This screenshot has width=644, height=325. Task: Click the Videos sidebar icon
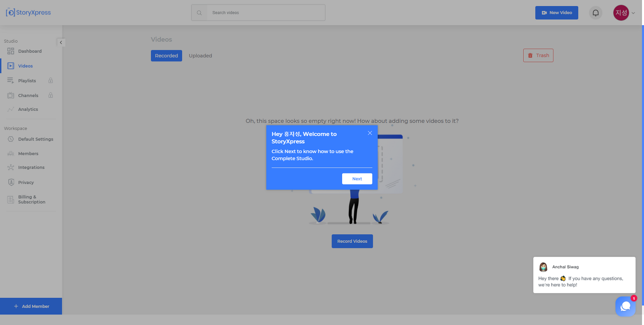11,66
